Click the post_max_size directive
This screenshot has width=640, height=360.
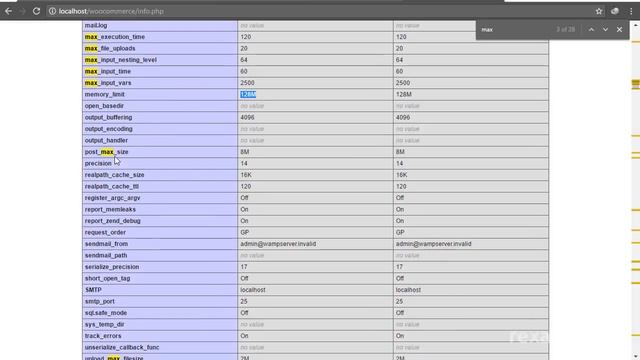tap(107, 151)
